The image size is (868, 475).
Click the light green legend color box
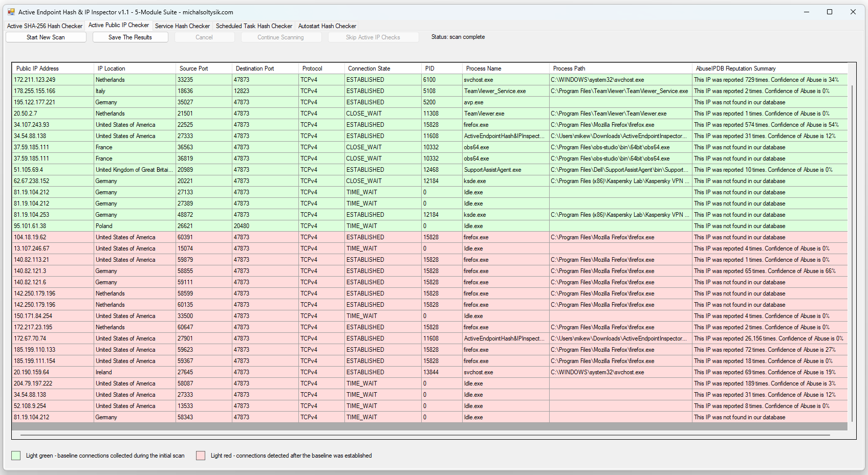coord(16,456)
